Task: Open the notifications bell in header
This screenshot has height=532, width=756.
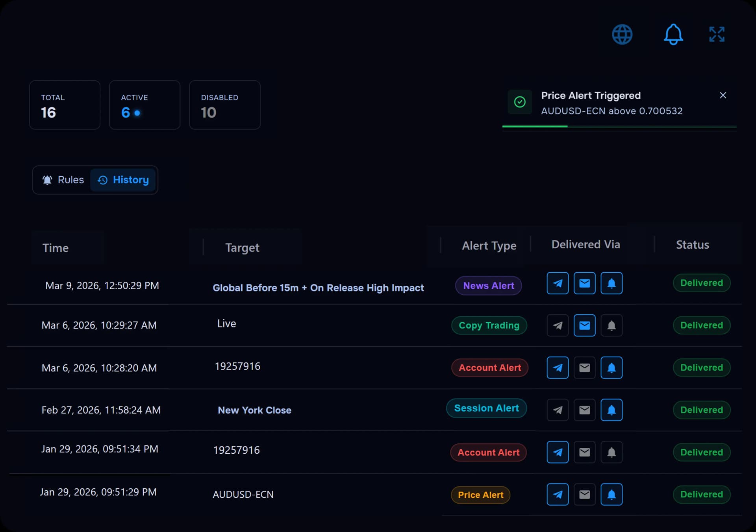Action: point(673,35)
